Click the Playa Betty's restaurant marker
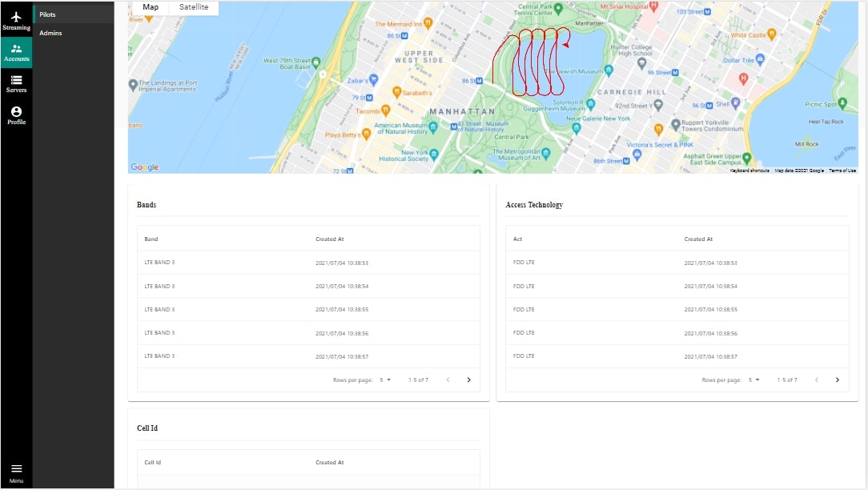This screenshot has height=490, width=868. [x=366, y=134]
